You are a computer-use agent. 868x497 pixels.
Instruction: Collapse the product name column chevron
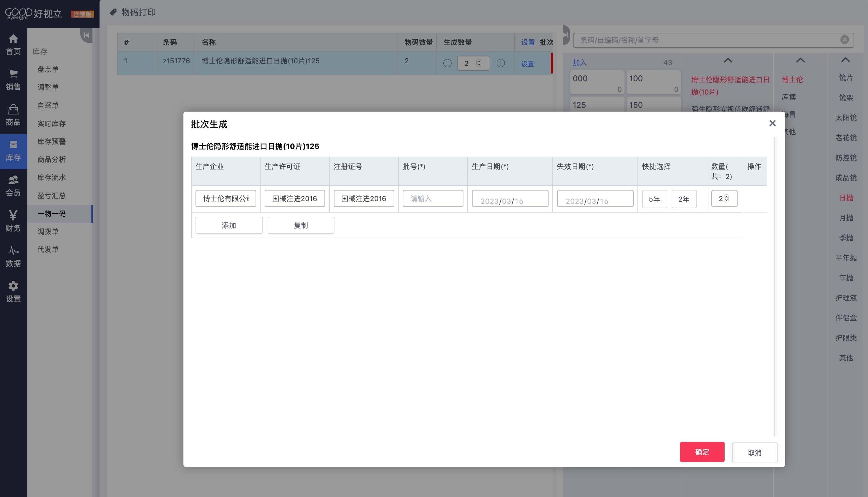pyautogui.click(x=728, y=60)
